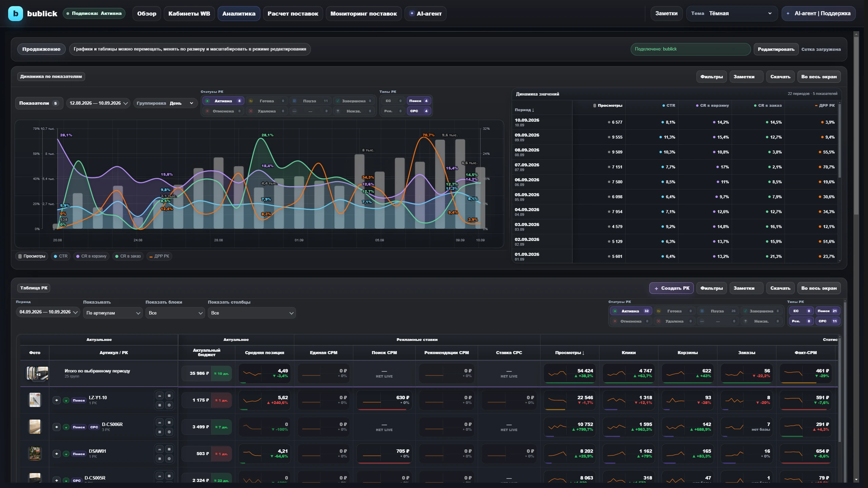Toggle Поиск type filter with count 4
868x488 pixels.
coord(418,101)
